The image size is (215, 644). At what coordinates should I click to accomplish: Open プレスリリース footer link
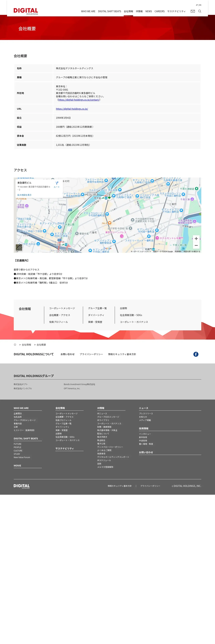tap(146, 413)
